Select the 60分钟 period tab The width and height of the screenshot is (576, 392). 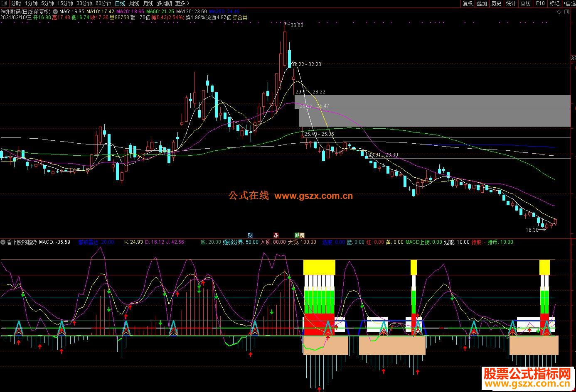point(103,3)
